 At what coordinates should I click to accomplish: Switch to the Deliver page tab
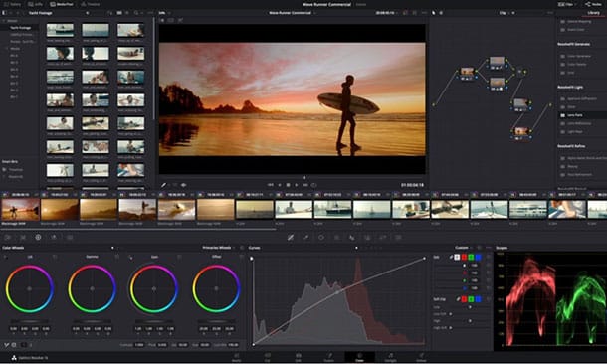click(x=421, y=357)
